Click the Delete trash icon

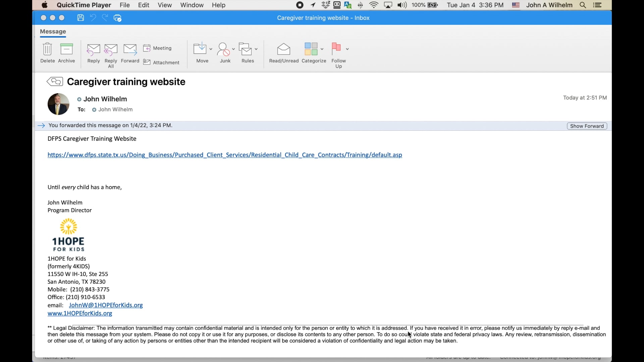[x=48, y=50]
